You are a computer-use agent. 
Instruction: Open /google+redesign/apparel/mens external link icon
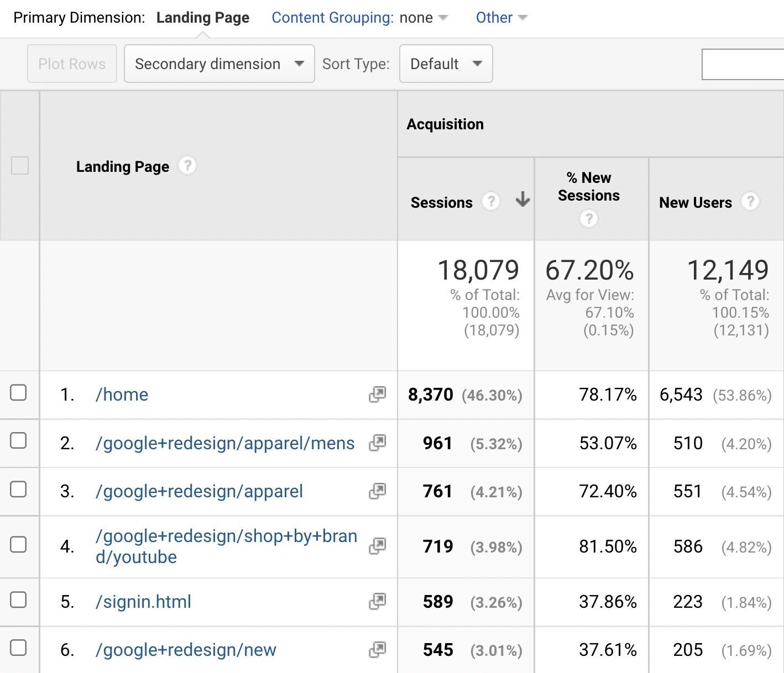coord(377,443)
